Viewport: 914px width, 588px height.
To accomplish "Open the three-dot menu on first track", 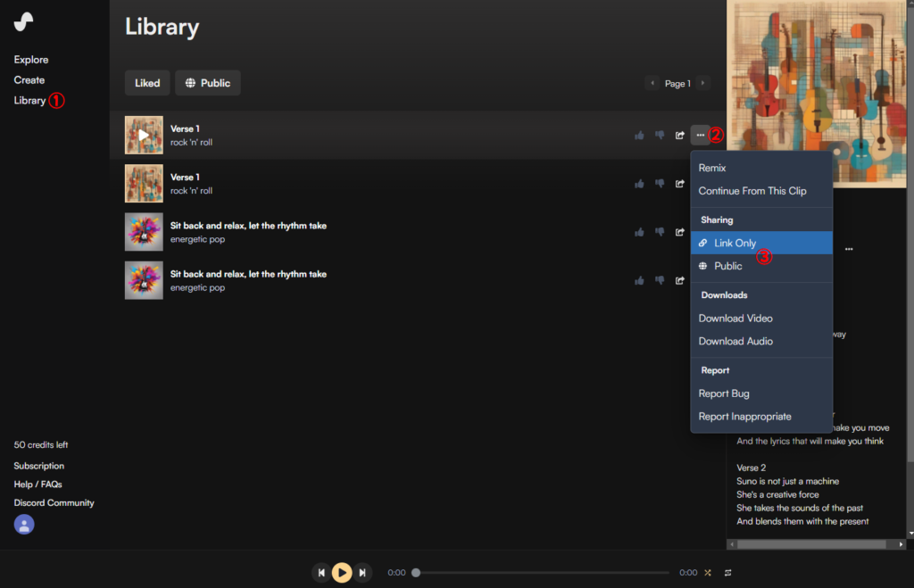I will pos(701,136).
